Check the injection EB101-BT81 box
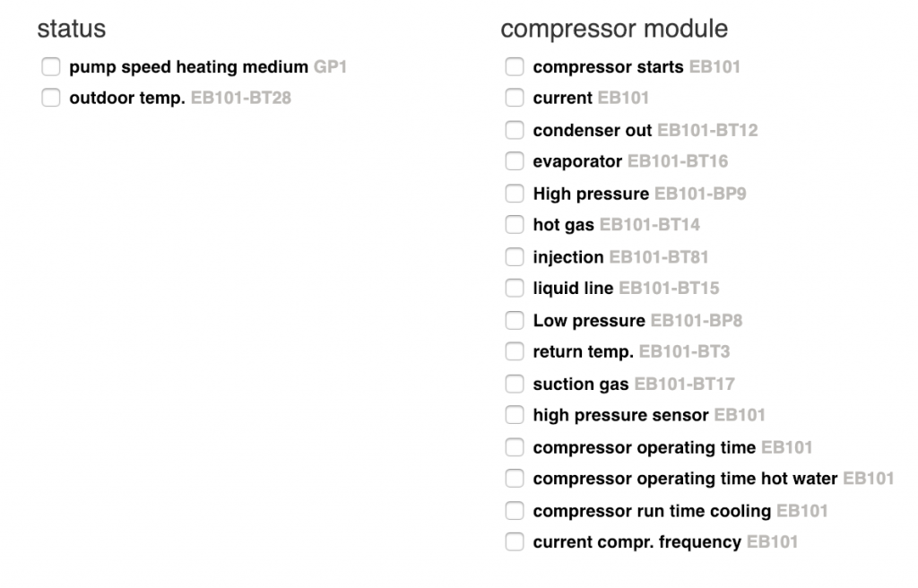 [515, 257]
